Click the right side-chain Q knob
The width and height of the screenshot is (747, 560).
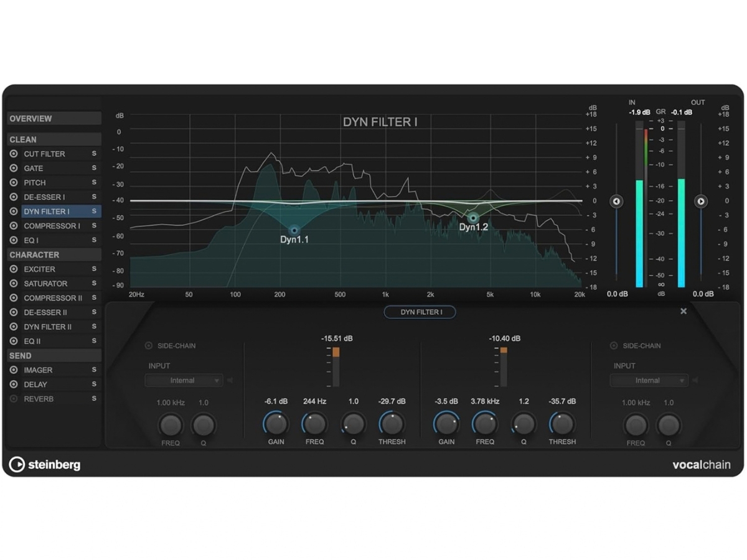pyautogui.click(x=669, y=425)
